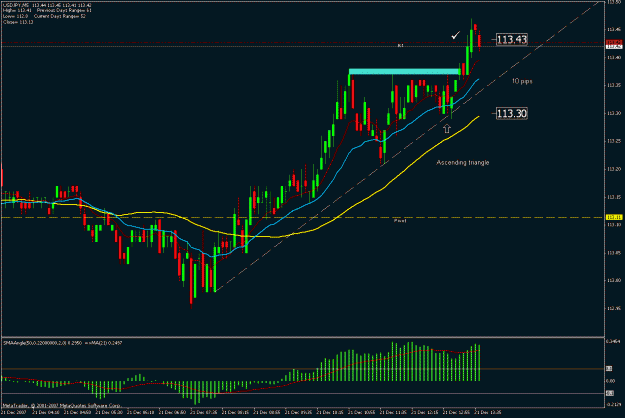This screenshot has height=418, width=625.
Task: Click the R1 label on the horizontal level
Action: point(401,45)
